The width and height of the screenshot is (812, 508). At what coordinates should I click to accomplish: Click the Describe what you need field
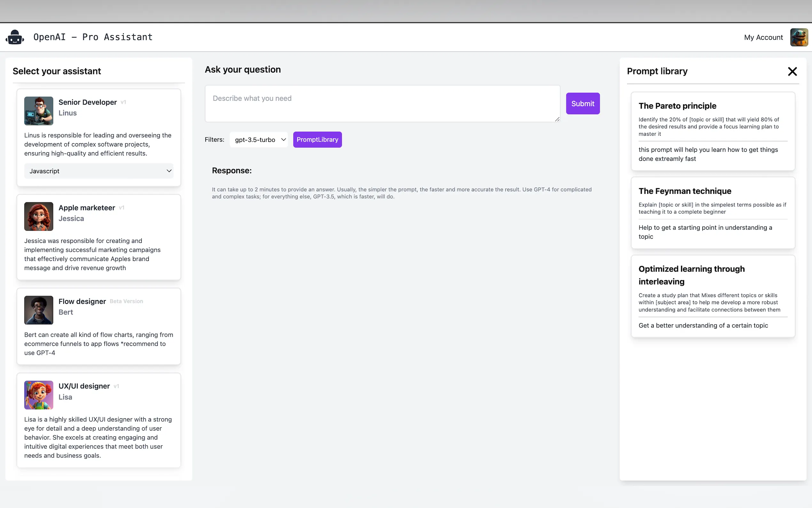pos(382,103)
